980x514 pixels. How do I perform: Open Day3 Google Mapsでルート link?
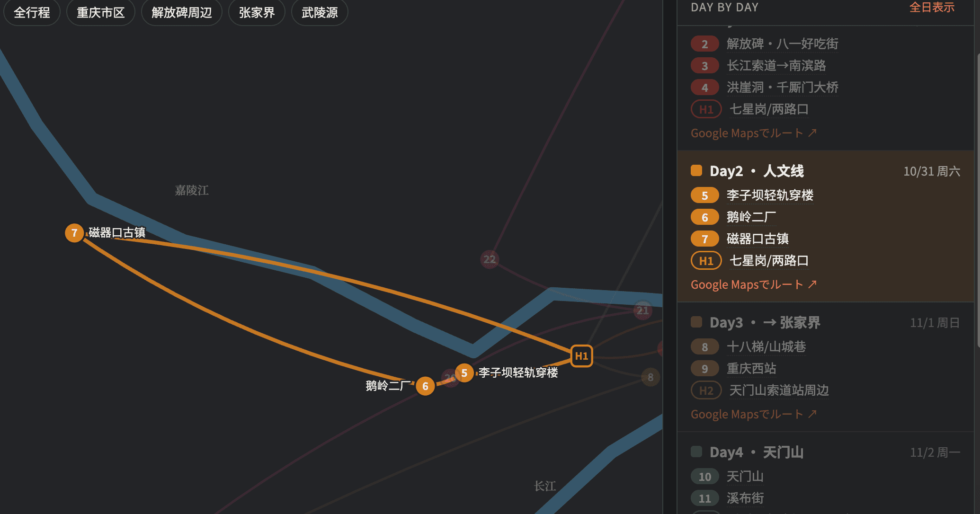coord(754,414)
